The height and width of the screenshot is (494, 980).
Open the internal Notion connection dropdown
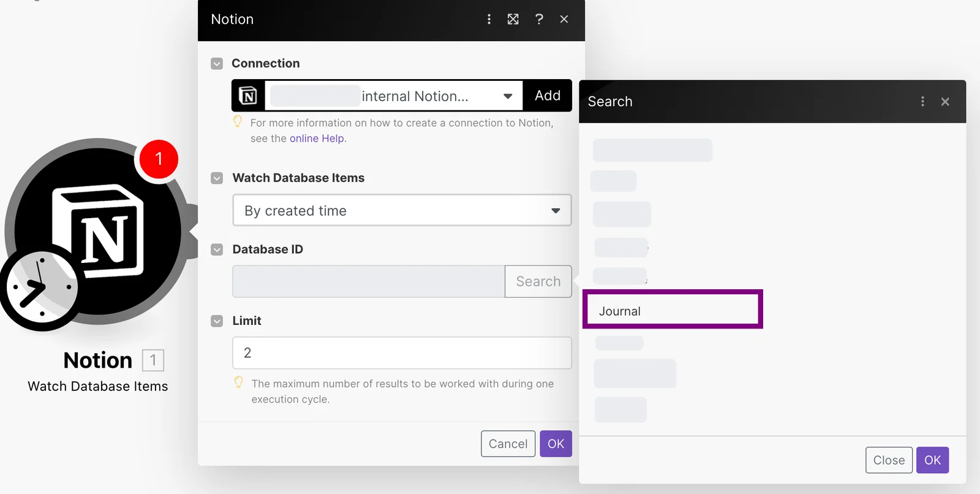point(393,96)
